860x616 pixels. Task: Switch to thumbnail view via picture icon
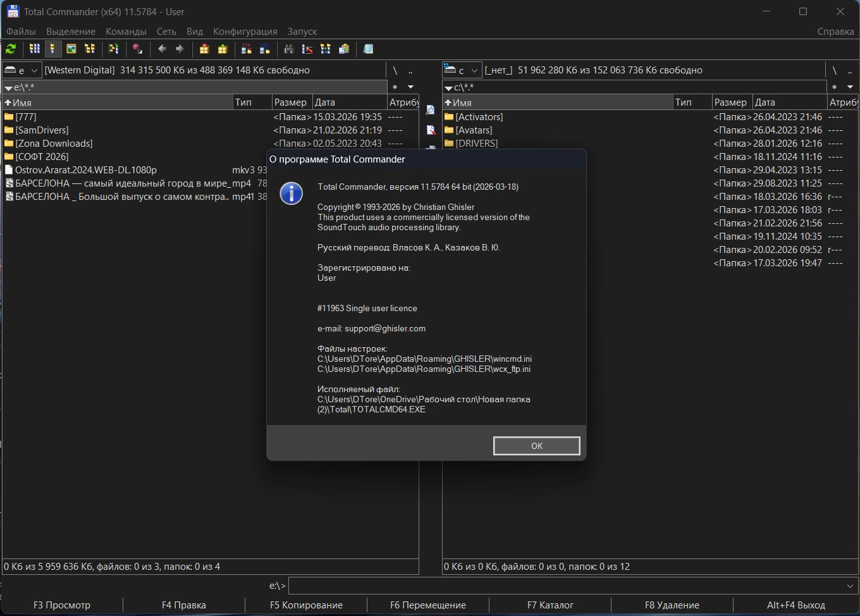pyautogui.click(x=71, y=49)
